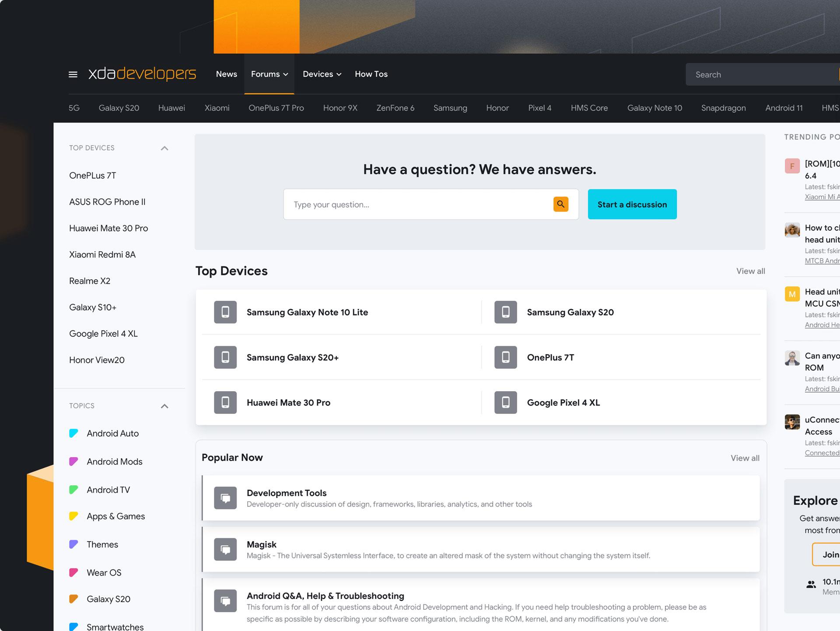Click the Wear OS topic icon
The width and height of the screenshot is (840, 631).
coord(73,572)
